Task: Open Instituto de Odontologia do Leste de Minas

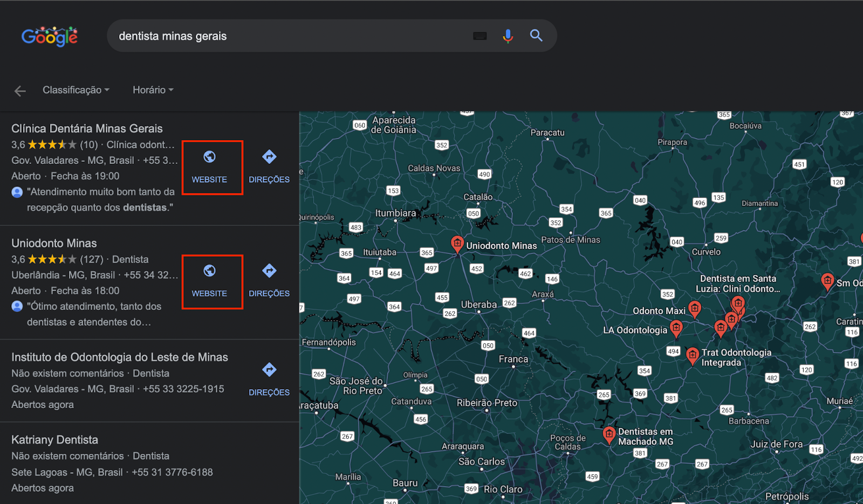Action: (120, 357)
